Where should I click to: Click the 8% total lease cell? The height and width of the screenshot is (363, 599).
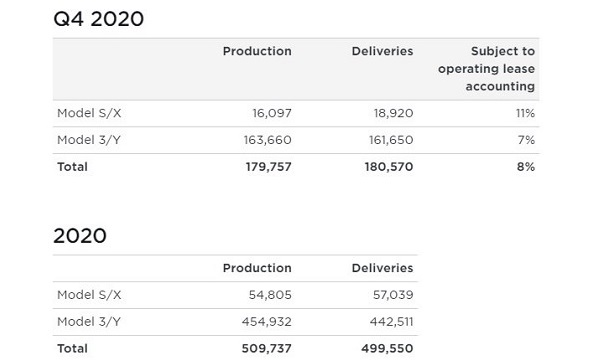(526, 167)
